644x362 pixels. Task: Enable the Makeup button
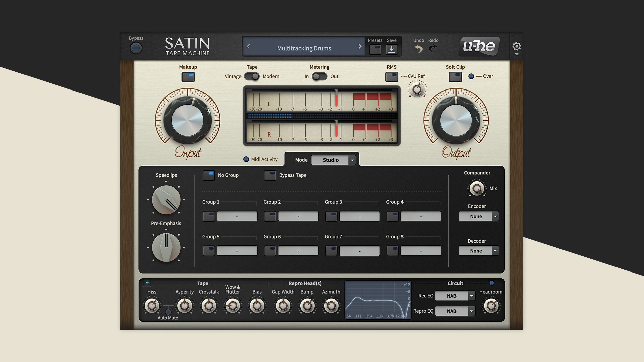pyautogui.click(x=188, y=77)
